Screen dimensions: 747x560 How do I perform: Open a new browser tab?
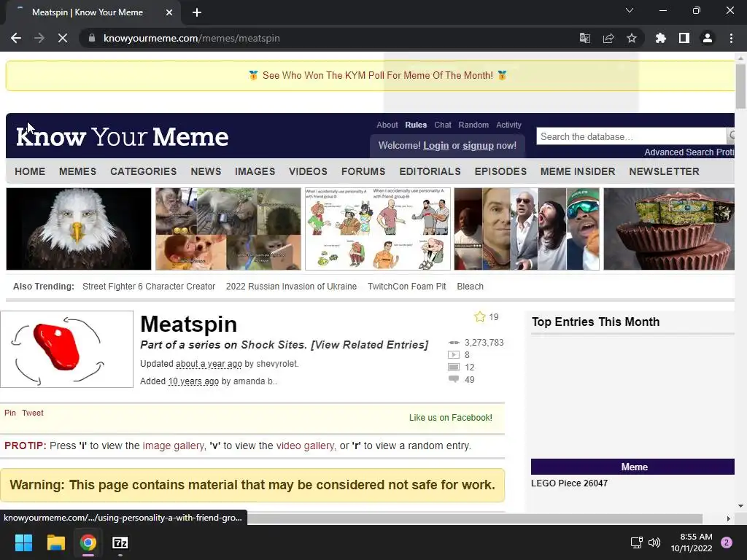[197, 12]
